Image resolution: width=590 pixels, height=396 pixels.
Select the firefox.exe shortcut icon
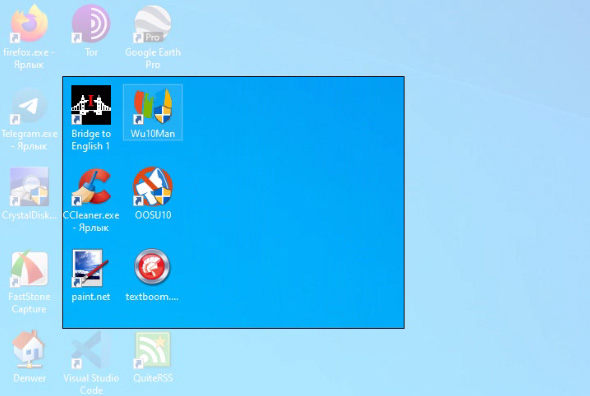point(29,23)
